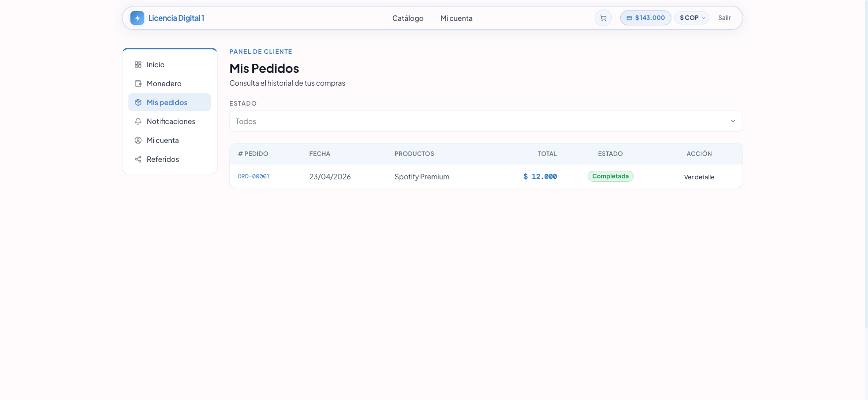Click the Licencia Digital lightning logo icon
Viewport: 868px width, 400px height.
(137, 18)
